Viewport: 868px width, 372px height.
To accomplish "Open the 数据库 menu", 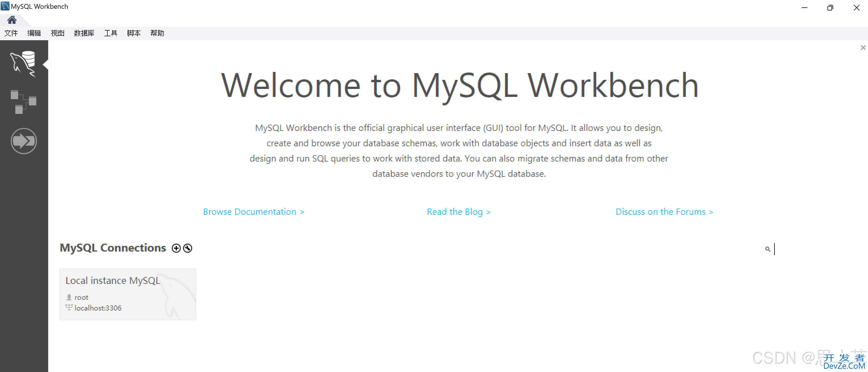I will (84, 33).
